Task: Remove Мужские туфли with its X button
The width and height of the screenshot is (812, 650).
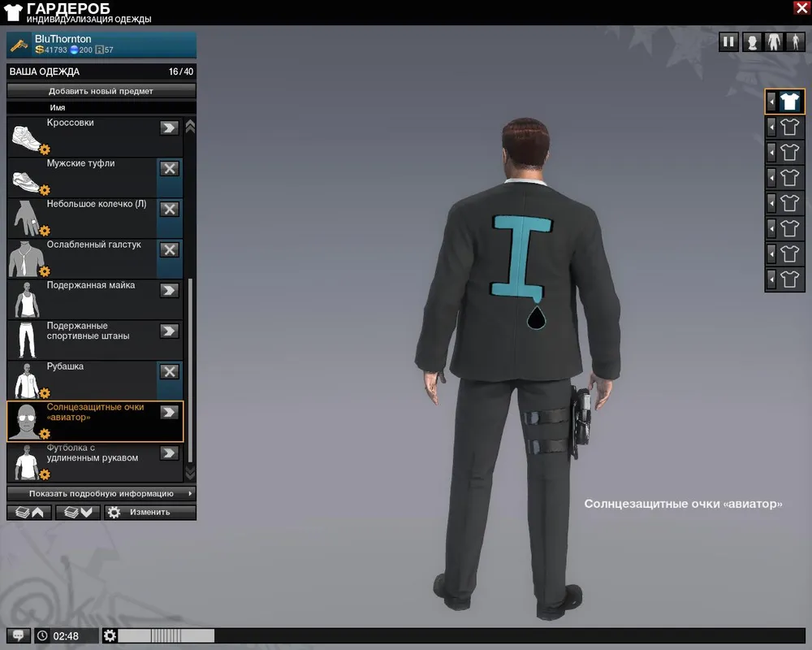Action: click(170, 168)
